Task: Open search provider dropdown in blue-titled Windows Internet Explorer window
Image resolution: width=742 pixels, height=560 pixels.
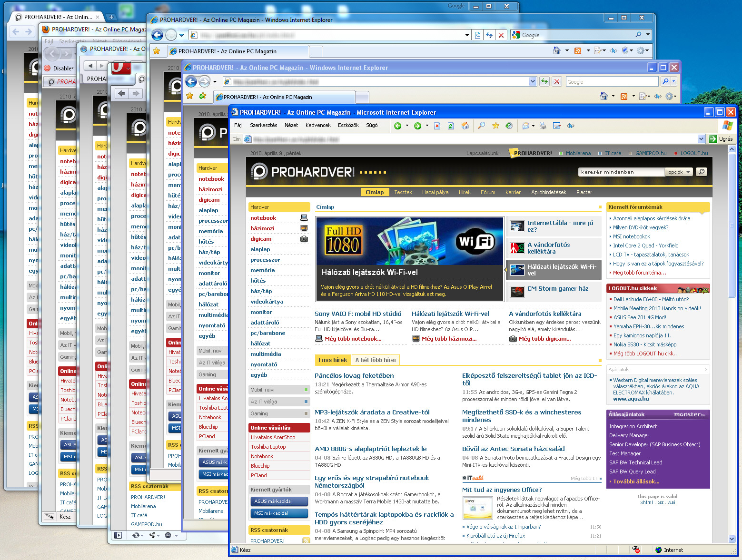Action: [673, 81]
